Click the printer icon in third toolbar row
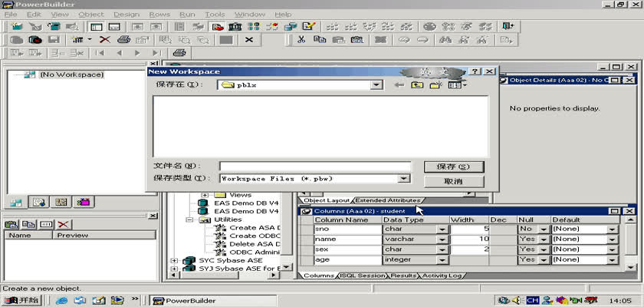This screenshot has height=307, width=644. point(179,53)
